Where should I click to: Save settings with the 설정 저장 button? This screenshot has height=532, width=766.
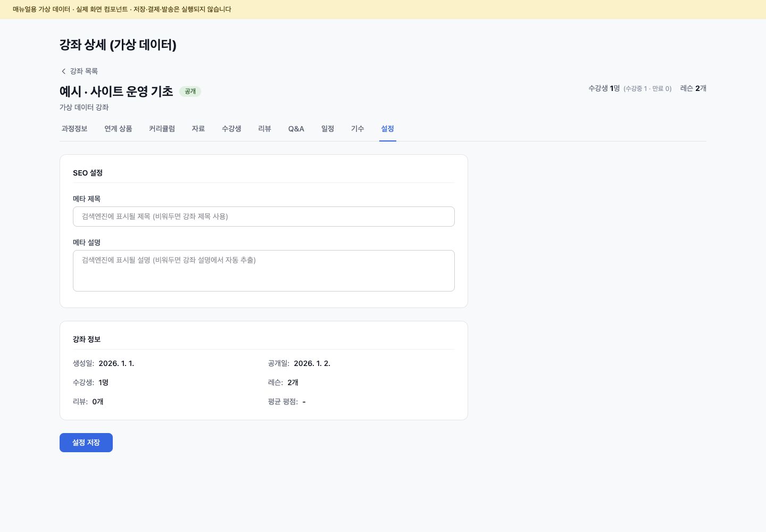click(86, 443)
